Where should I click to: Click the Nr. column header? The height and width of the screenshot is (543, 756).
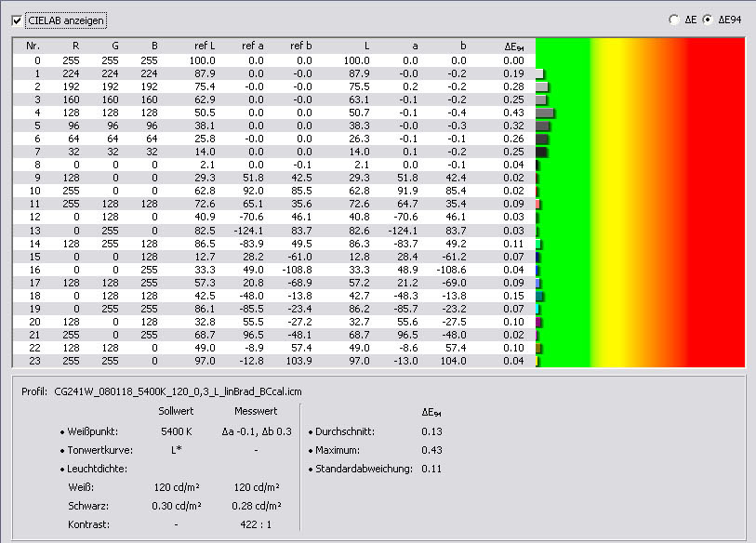coord(33,46)
